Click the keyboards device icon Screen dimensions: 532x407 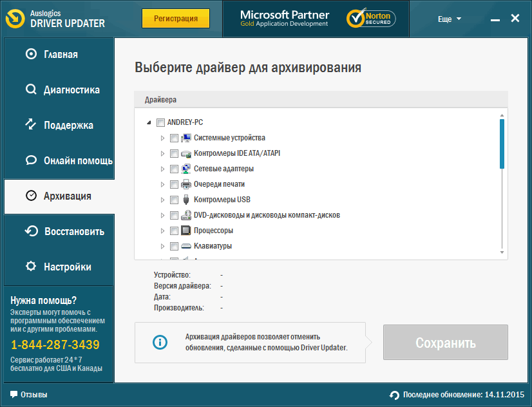186,246
